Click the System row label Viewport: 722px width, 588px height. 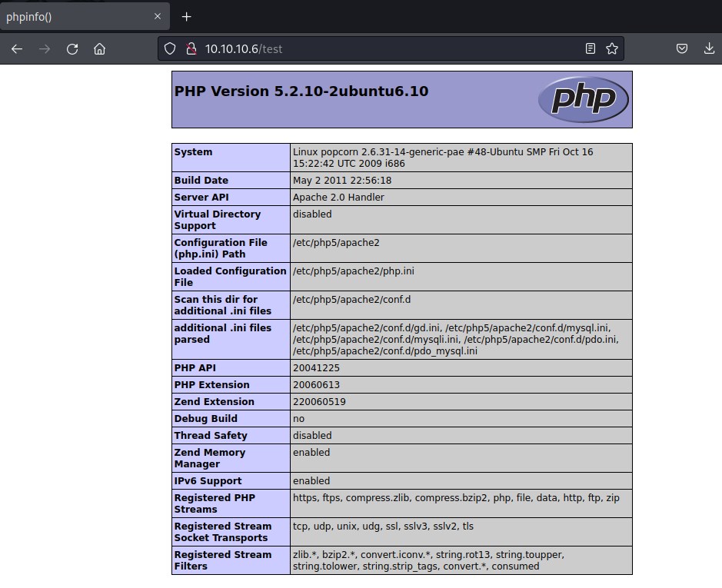(194, 152)
